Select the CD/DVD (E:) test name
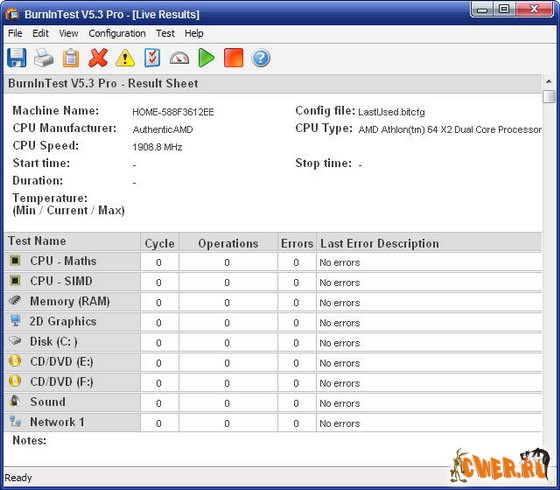This screenshot has height=490, width=560. coord(61,362)
